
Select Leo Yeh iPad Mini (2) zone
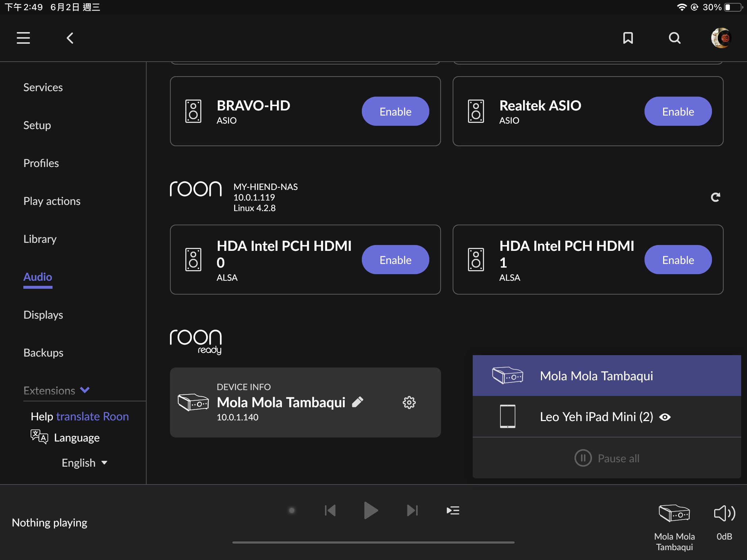[607, 417]
